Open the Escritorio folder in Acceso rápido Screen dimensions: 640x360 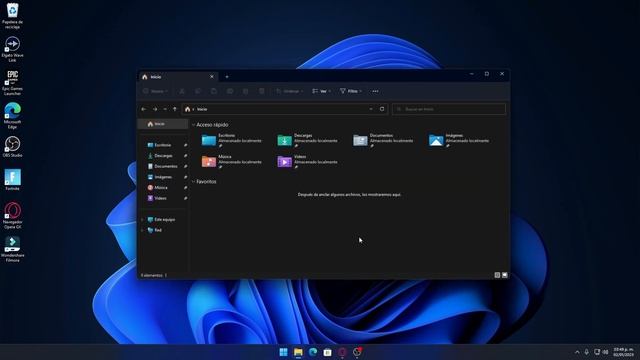point(232,140)
